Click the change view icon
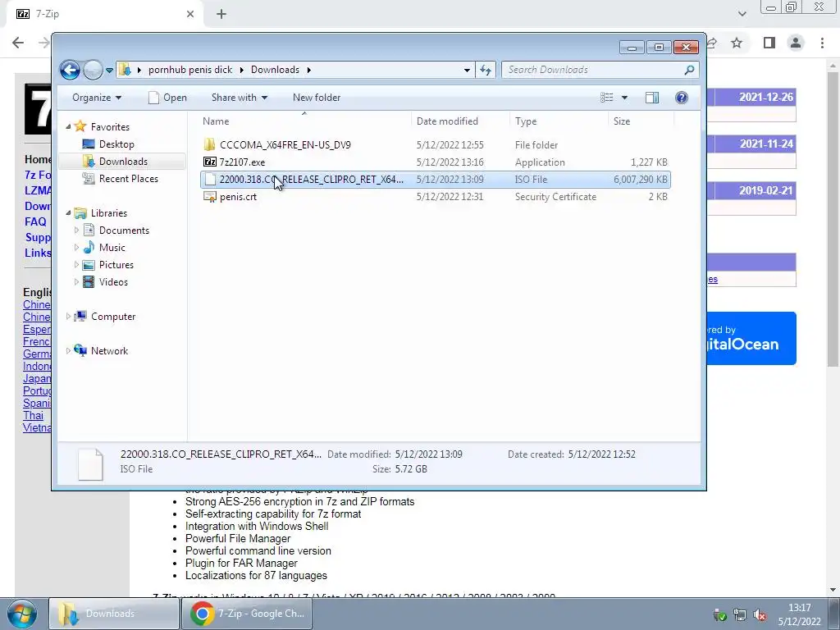 pos(607,98)
